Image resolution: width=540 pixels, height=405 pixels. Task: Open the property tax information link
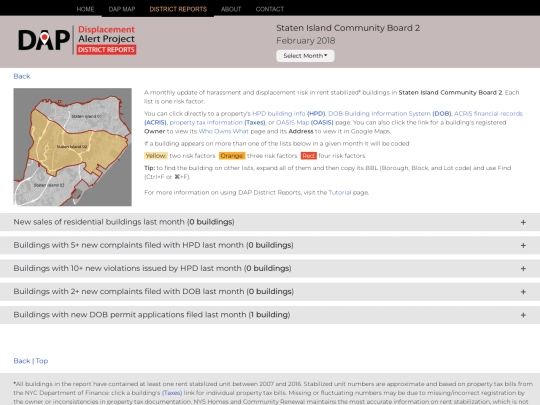[x=217, y=122]
